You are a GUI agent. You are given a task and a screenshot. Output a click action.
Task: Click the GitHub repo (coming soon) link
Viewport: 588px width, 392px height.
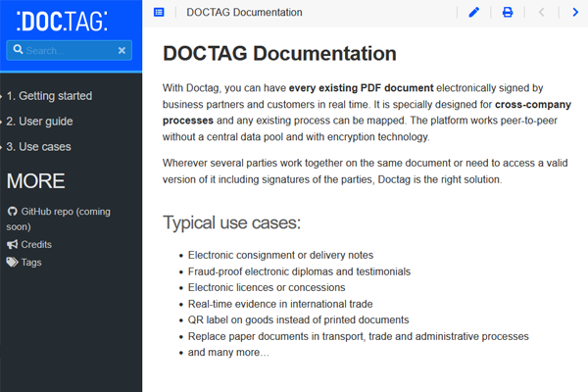click(59, 220)
